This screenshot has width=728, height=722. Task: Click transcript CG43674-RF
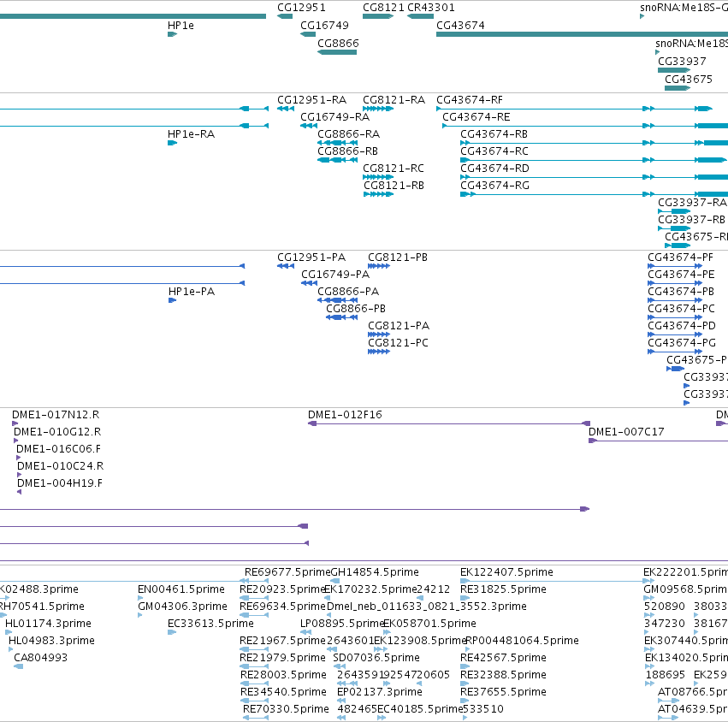[x=574, y=109]
